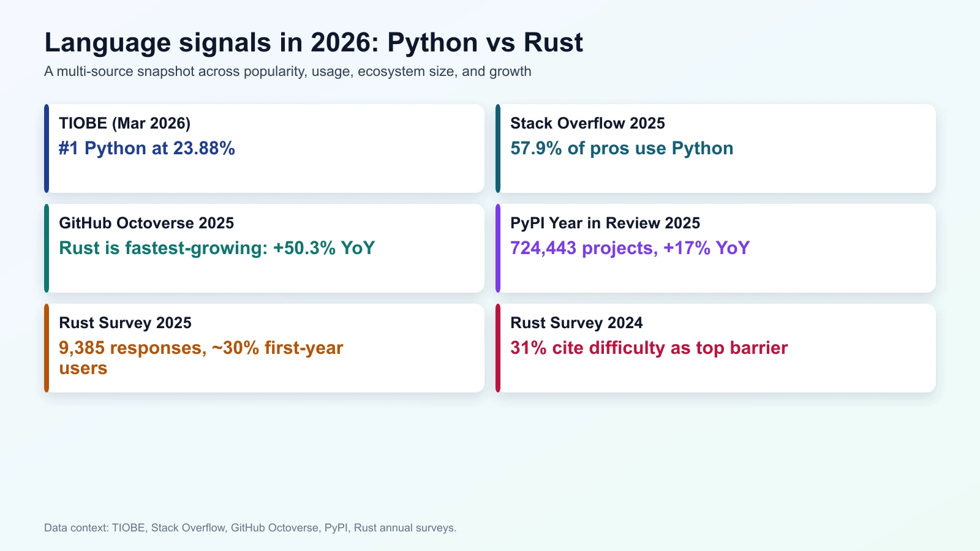980x551 pixels.
Task: Click the orange accent bar on Rust Survey 2025
Action: coord(47,347)
